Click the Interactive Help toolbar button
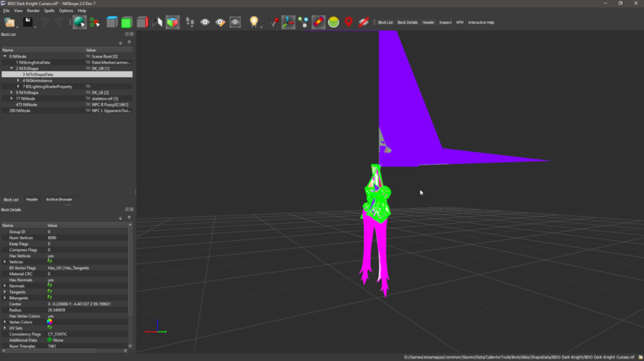This screenshot has height=361, width=644. click(481, 22)
